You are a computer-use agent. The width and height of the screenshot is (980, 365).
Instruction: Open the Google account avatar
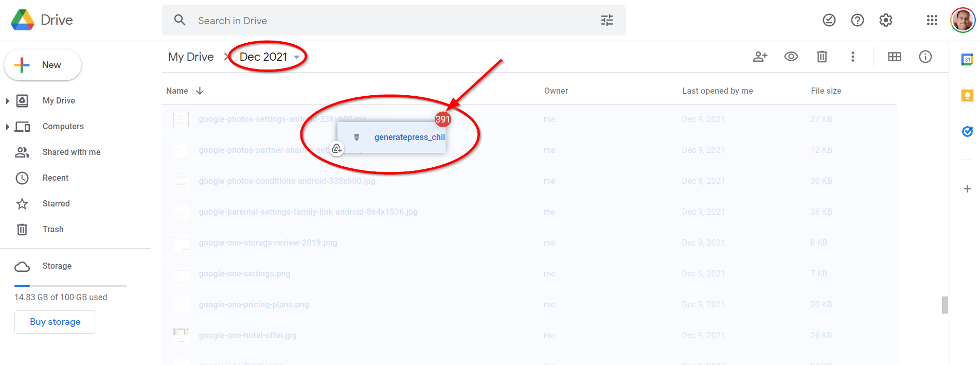point(963,20)
